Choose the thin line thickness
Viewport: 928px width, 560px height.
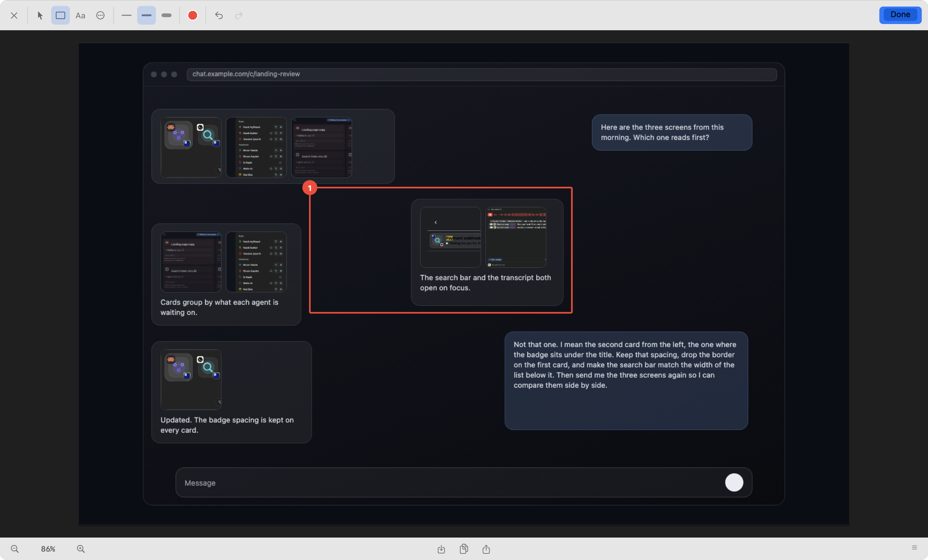(x=127, y=16)
